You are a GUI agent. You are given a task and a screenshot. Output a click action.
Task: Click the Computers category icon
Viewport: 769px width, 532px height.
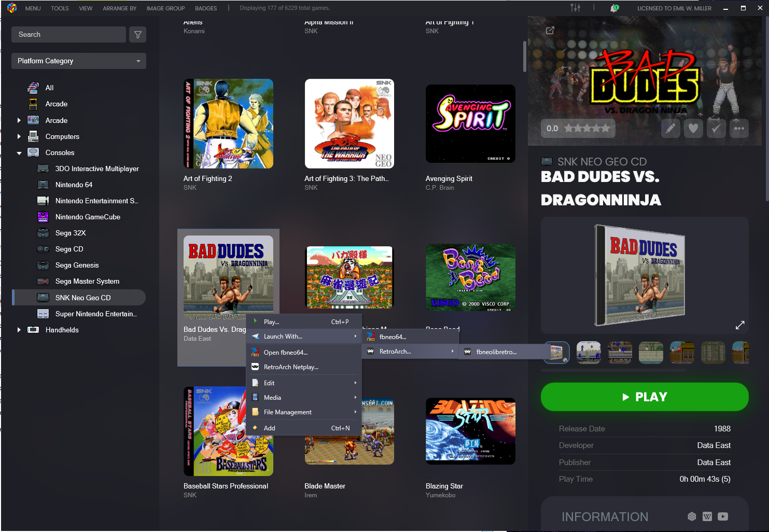33,136
